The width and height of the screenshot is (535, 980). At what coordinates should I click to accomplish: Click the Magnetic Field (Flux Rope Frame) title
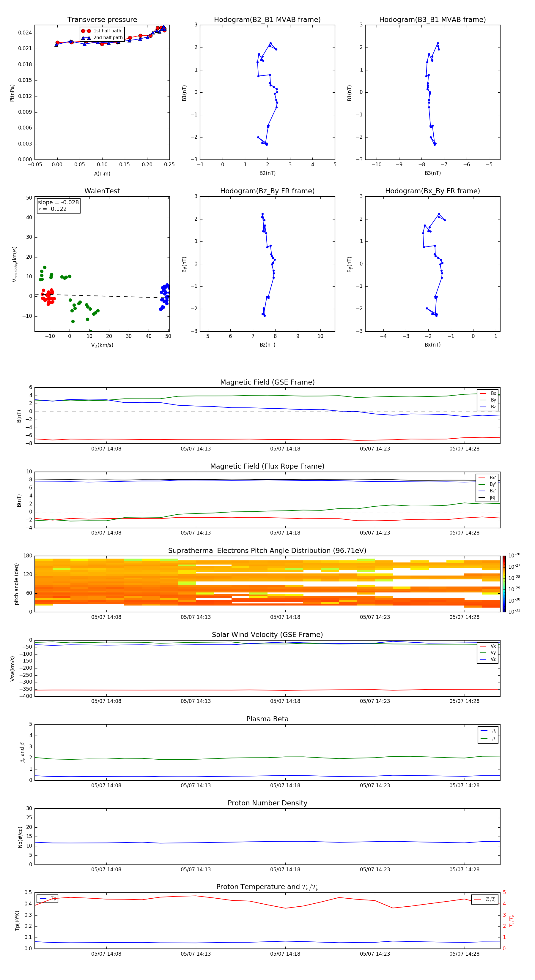pos(267,467)
